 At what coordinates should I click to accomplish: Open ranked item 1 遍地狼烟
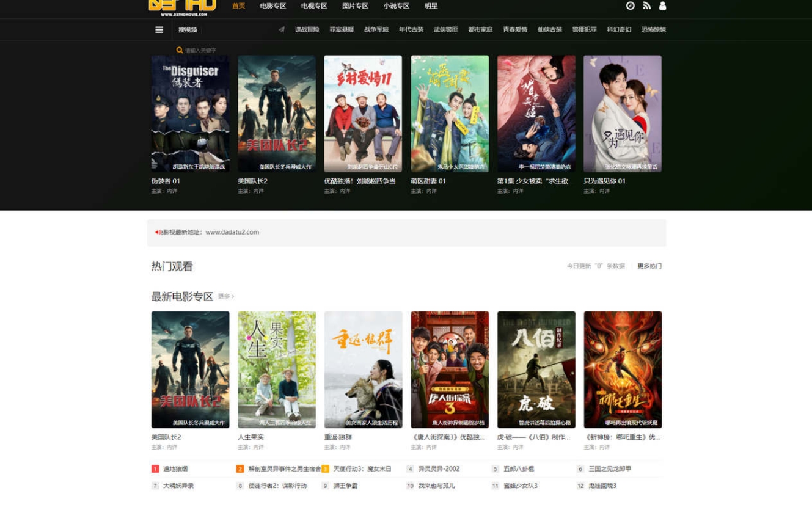[175, 469]
